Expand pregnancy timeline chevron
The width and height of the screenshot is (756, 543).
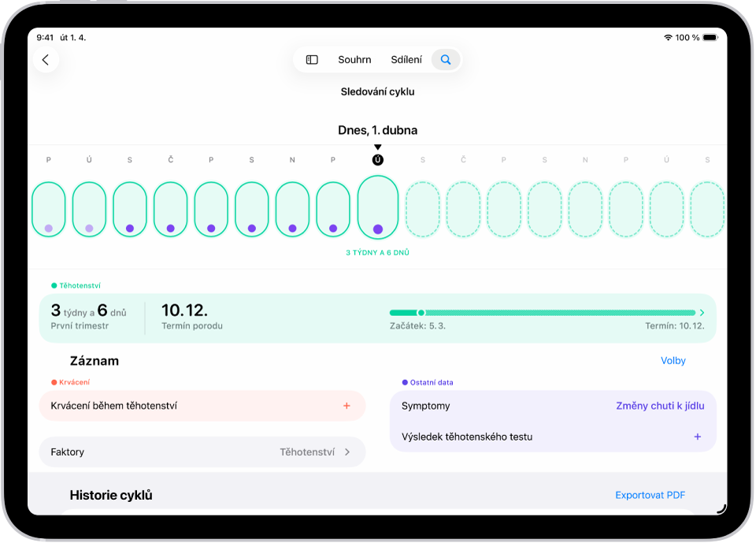(x=702, y=313)
